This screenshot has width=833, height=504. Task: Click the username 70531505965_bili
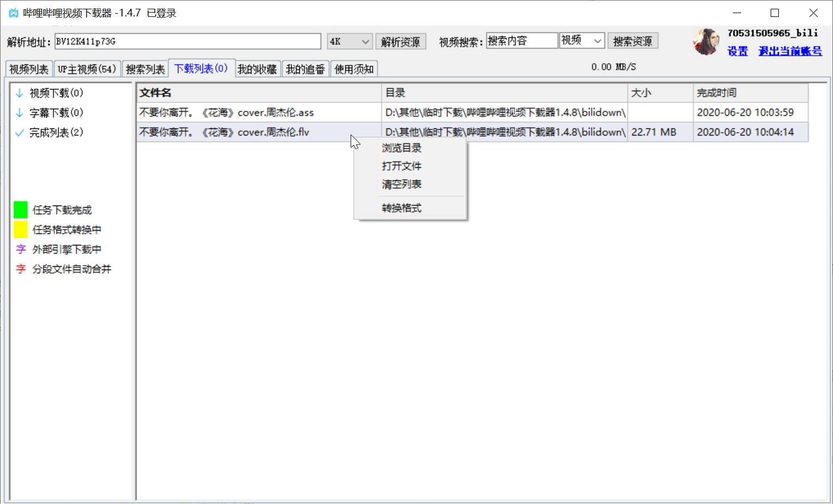(x=773, y=33)
